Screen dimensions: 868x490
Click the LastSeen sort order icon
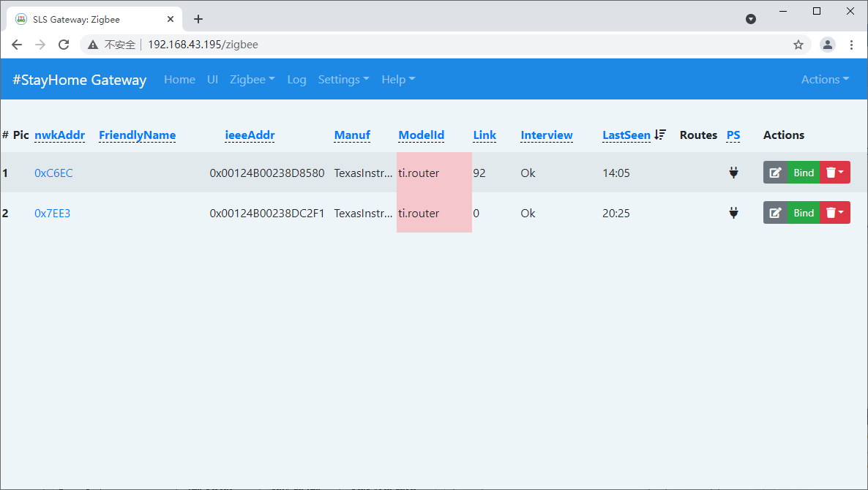tap(660, 135)
